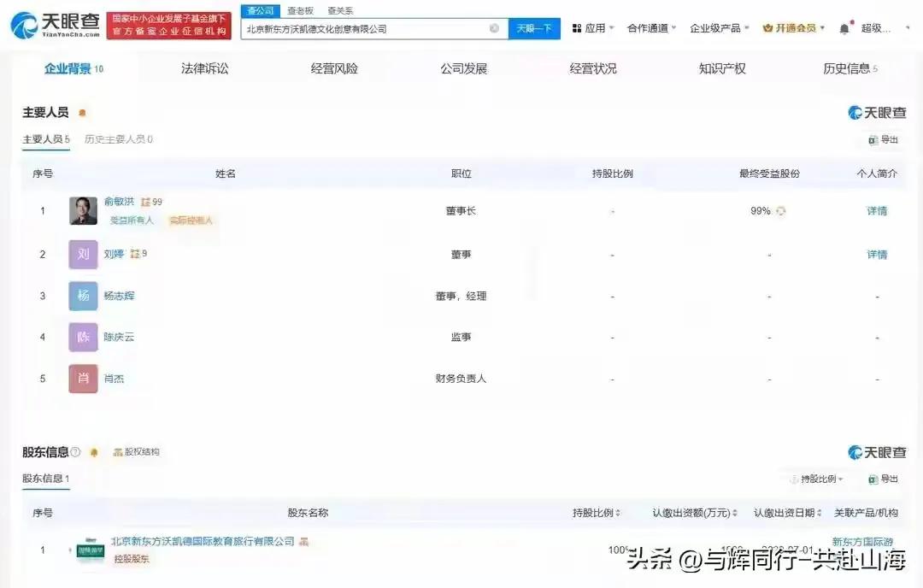The width and height of the screenshot is (923, 588).
Task: Click the company count icon beside 俞敏洪
Action: point(145,202)
